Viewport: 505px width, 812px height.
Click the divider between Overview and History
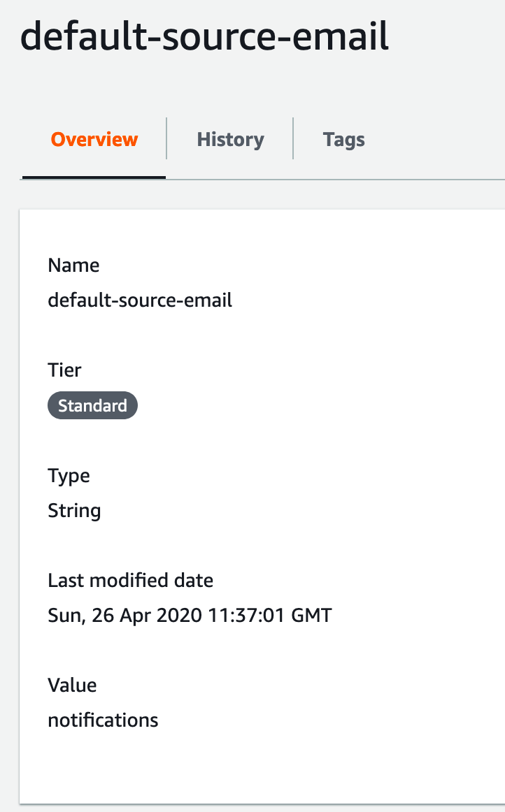[x=166, y=138]
